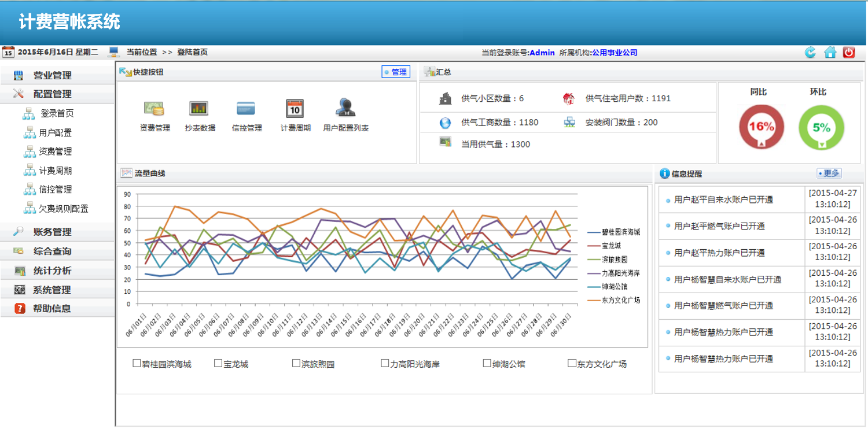The image size is (868, 429).
Task: Check the 绅湖公馆 checkbox
Action: (487, 363)
